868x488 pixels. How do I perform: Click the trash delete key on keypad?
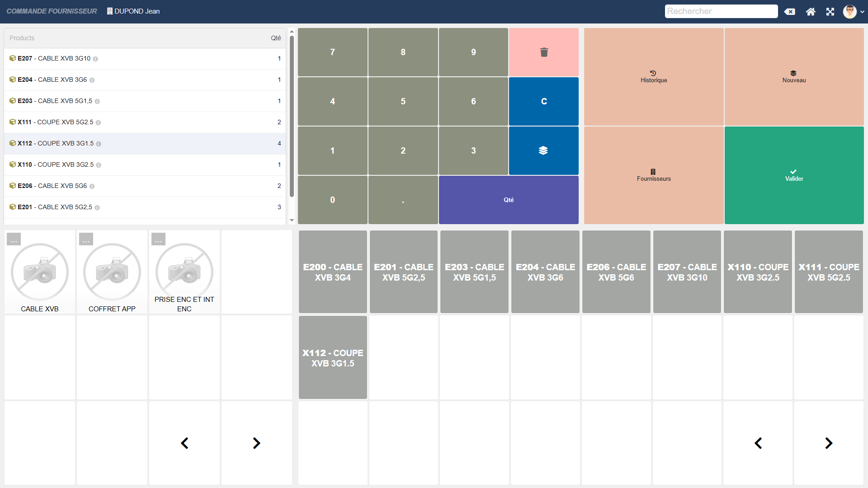click(x=544, y=52)
